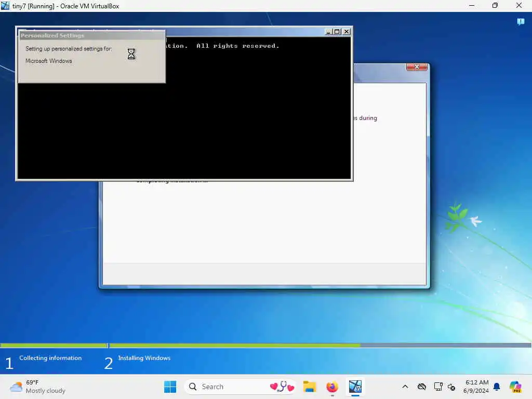Click the taskbar Search box
The image size is (532, 399).
click(240, 387)
